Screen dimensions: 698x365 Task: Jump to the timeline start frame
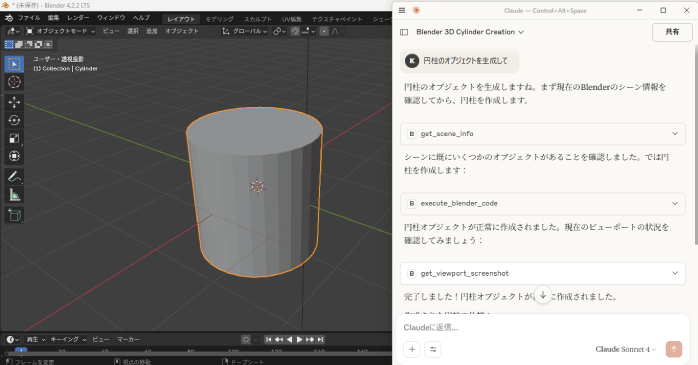(x=268, y=340)
